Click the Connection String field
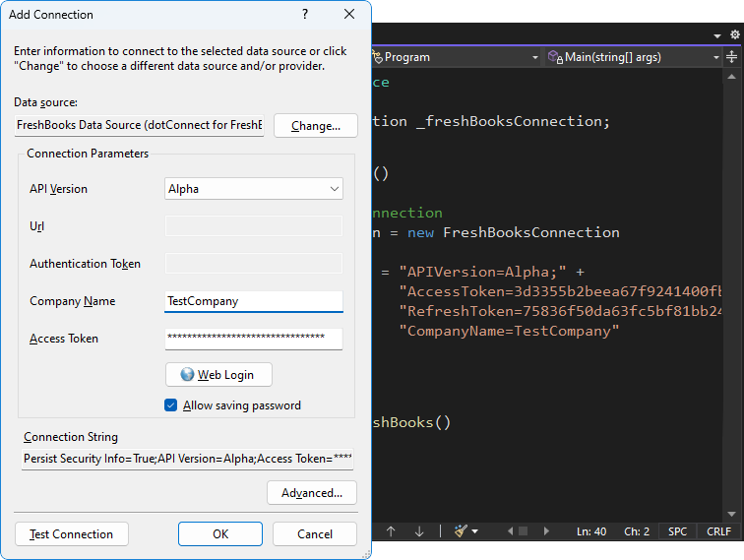This screenshot has height=560, width=744. (x=187, y=459)
